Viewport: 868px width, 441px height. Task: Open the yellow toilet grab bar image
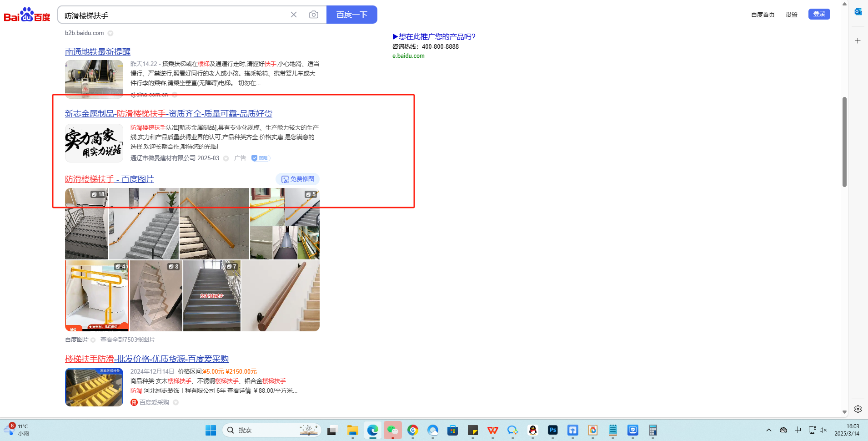point(97,296)
